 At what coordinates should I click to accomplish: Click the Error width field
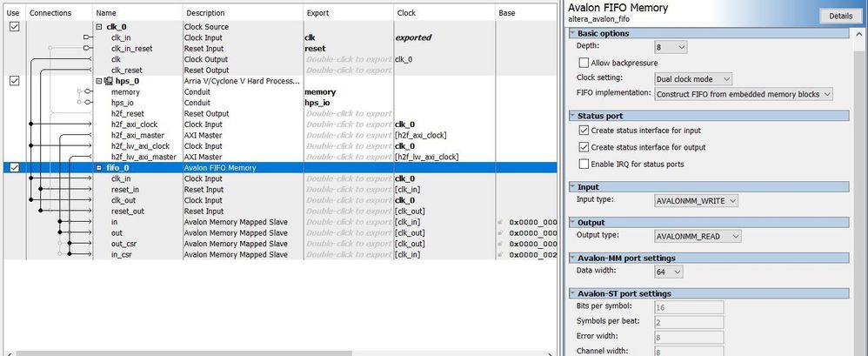[689, 337]
